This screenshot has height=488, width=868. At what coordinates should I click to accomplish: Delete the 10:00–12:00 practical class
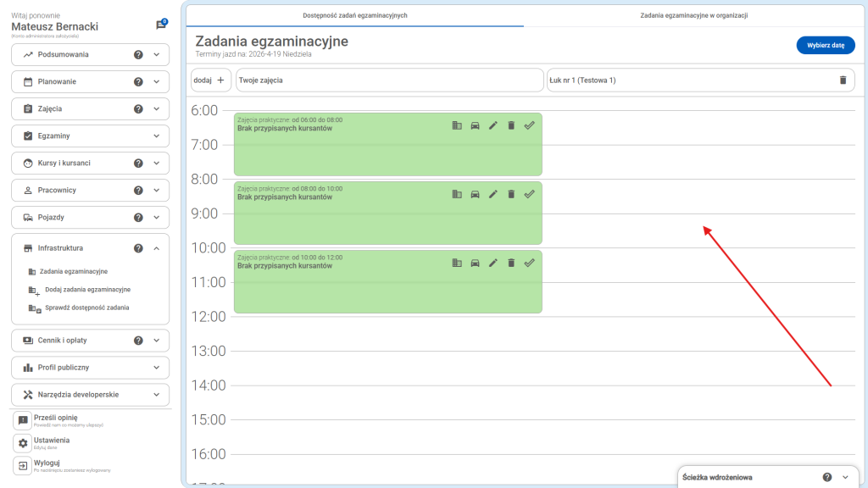511,263
